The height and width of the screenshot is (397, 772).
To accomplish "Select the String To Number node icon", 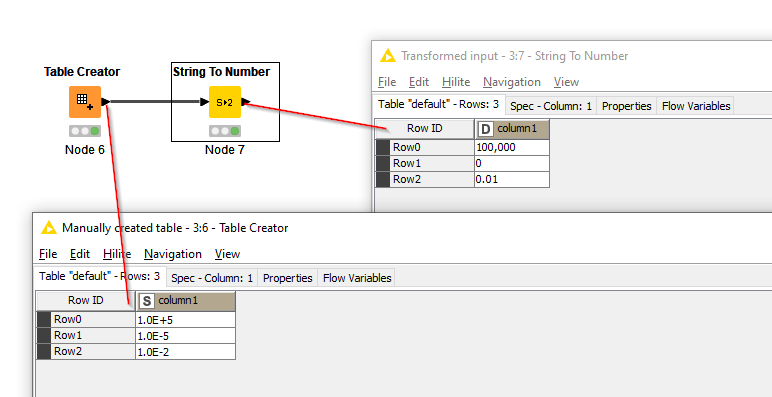I will pos(225,102).
